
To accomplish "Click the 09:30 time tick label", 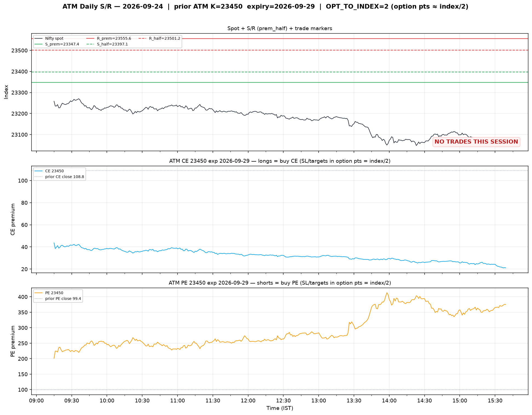I will 72,400.
